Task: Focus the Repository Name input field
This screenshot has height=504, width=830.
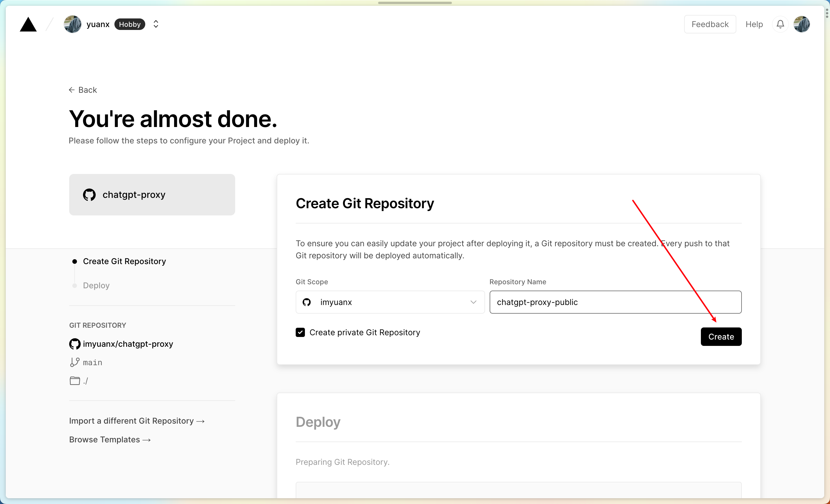Action: click(x=615, y=302)
